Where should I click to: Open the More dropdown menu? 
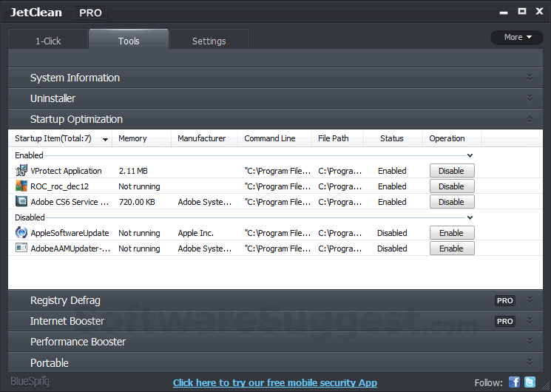pos(517,37)
